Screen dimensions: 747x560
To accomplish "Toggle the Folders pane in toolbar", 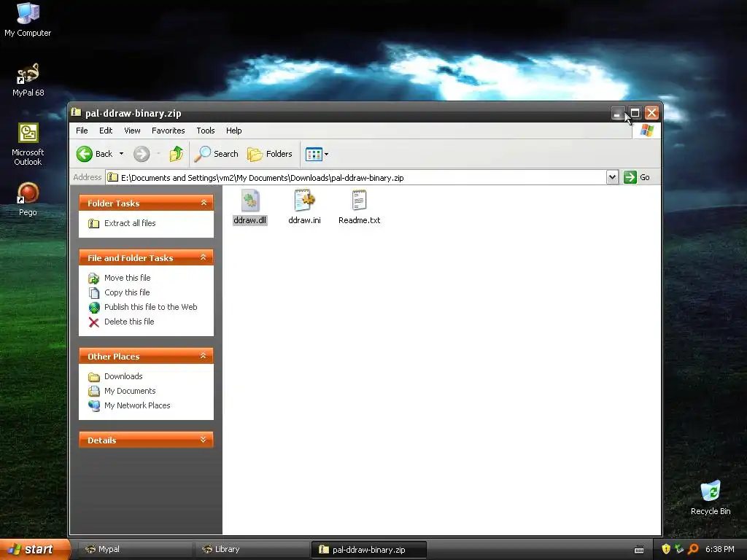I will click(270, 154).
